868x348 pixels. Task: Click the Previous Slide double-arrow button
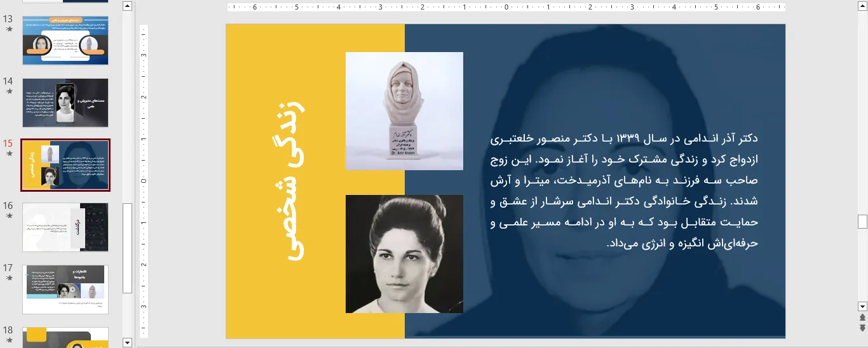862,317
